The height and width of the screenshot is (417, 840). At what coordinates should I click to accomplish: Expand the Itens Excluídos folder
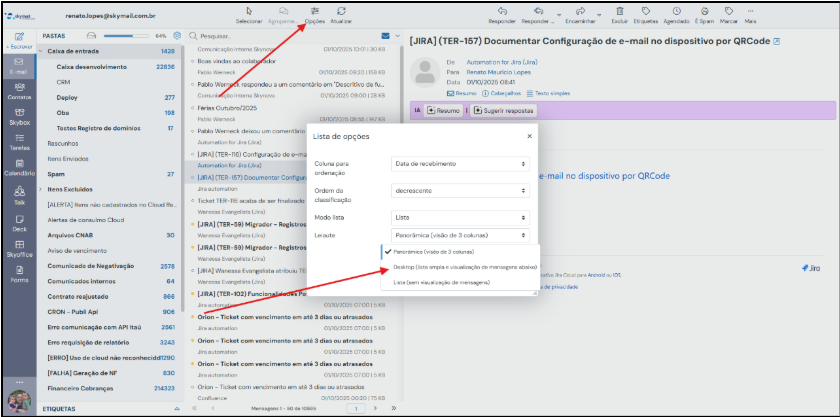[41, 189]
